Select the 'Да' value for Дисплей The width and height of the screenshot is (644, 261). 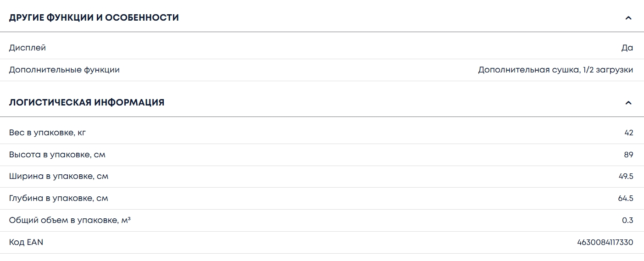coord(627,48)
